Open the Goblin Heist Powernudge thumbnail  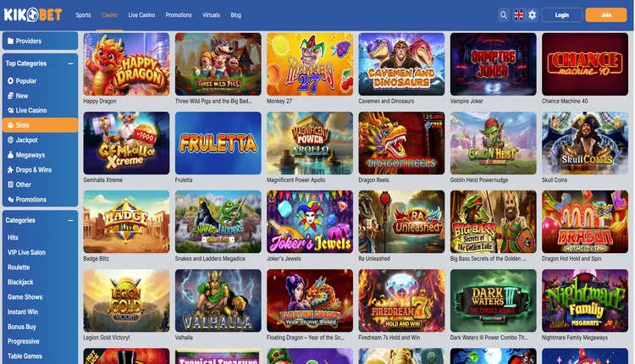[494, 143]
